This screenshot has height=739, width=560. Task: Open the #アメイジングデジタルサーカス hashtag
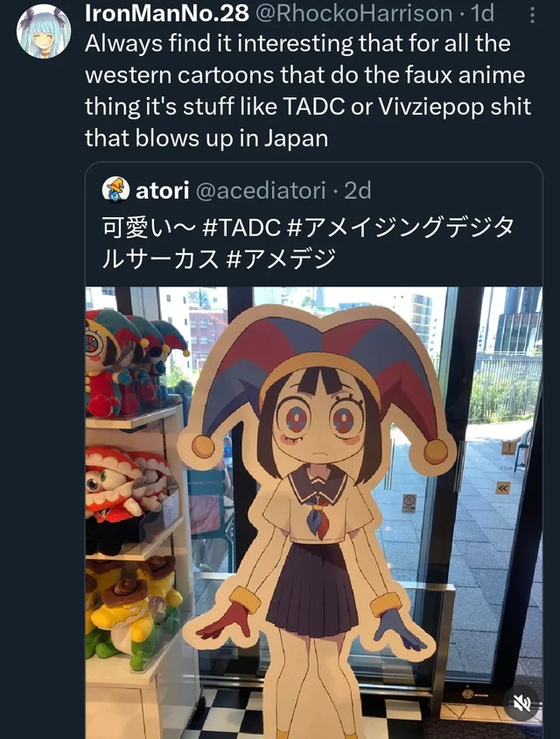[307, 243]
